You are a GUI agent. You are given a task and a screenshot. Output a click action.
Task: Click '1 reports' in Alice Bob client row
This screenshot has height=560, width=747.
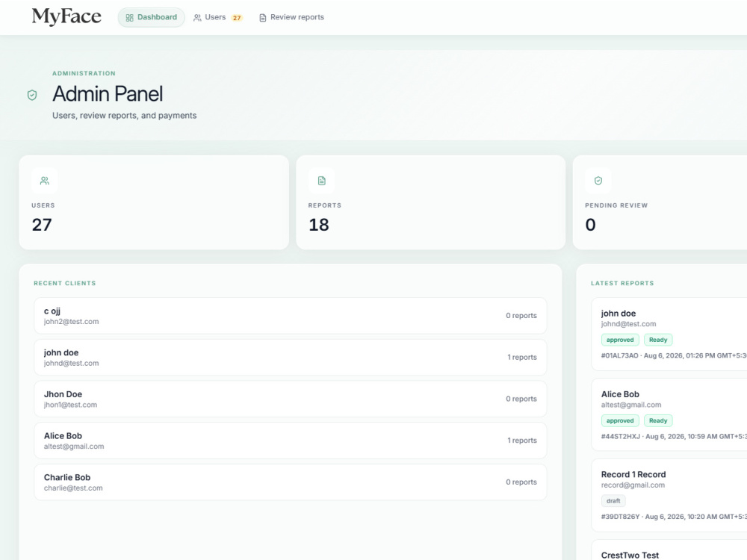(522, 441)
